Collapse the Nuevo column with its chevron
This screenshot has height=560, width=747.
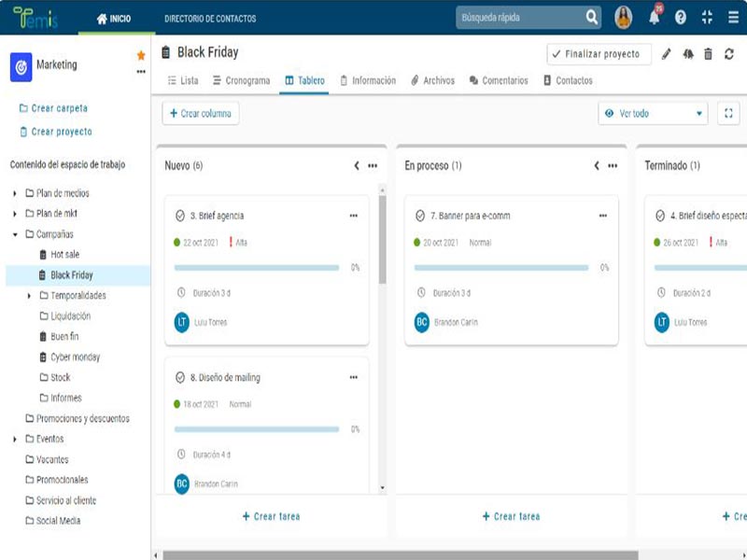tap(357, 166)
